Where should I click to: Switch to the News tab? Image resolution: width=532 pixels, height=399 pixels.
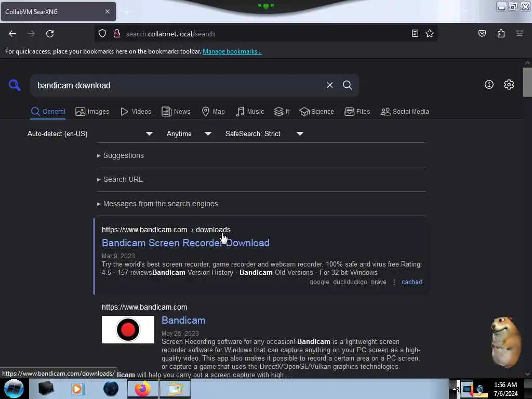(176, 112)
